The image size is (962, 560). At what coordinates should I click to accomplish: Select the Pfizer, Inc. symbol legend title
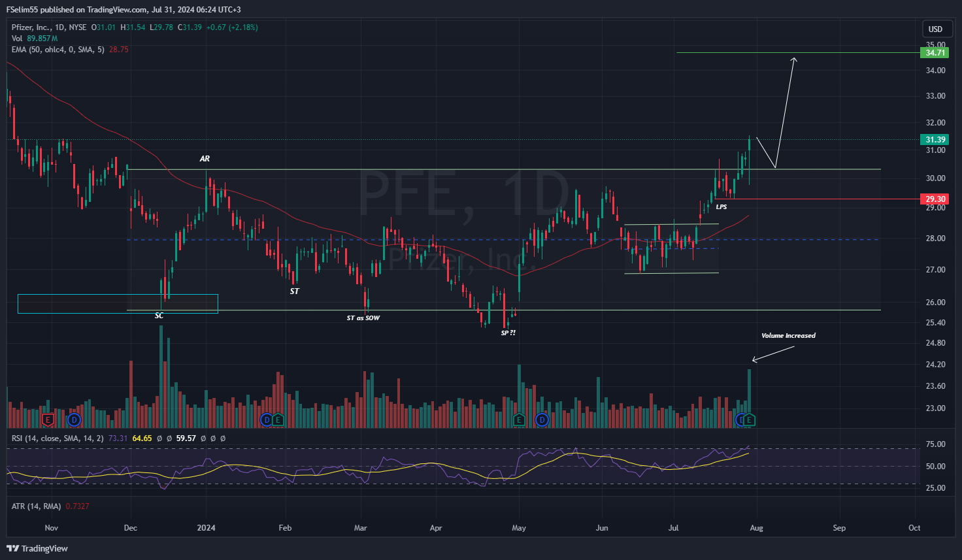pyautogui.click(x=49, y=27)
